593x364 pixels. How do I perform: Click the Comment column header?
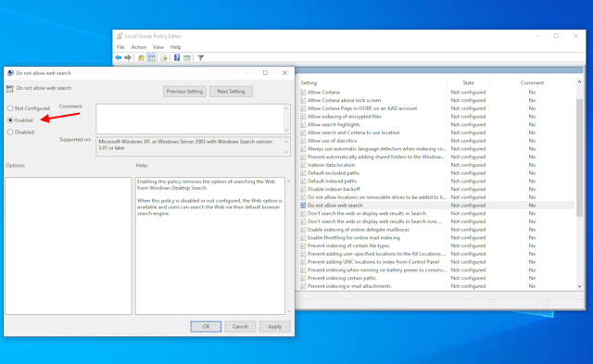tap(532, 82)
